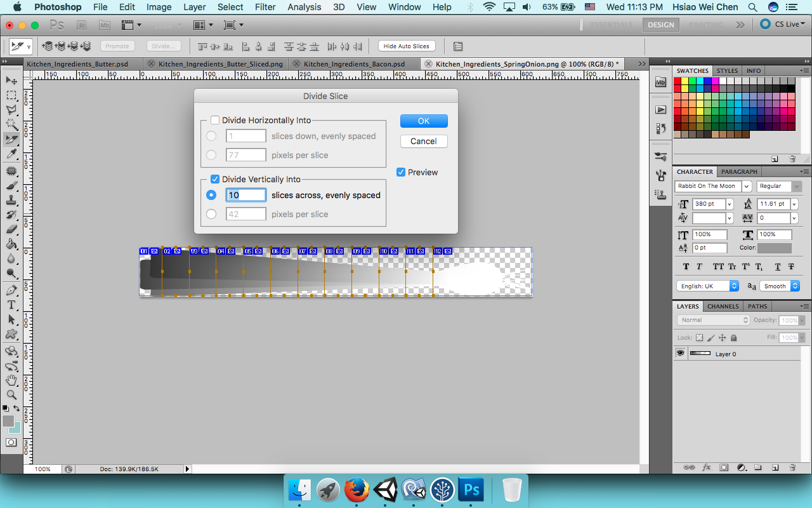Select the Hand tool
The width and height of the screenshot is (812, 508).
tap(11, 380)
